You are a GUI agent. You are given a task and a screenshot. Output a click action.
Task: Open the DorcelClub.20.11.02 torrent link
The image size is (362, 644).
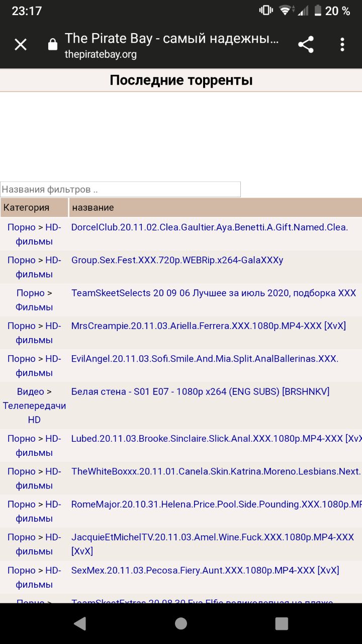(x=210, y=227)
